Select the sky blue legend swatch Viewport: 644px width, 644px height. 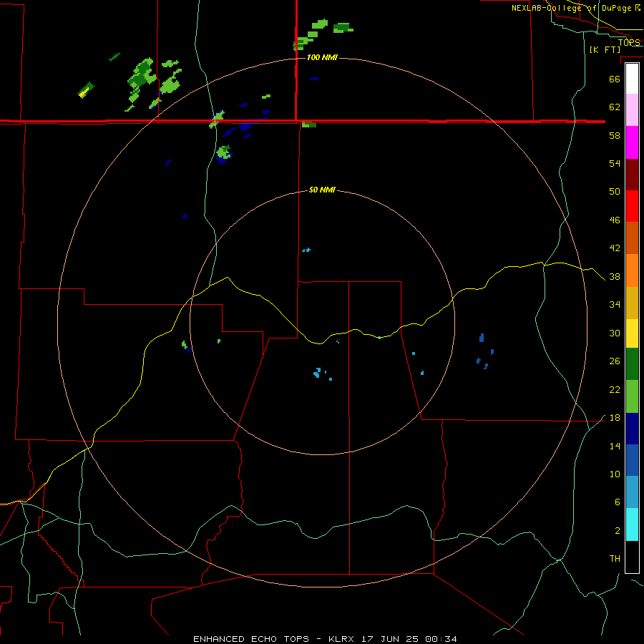632,492
